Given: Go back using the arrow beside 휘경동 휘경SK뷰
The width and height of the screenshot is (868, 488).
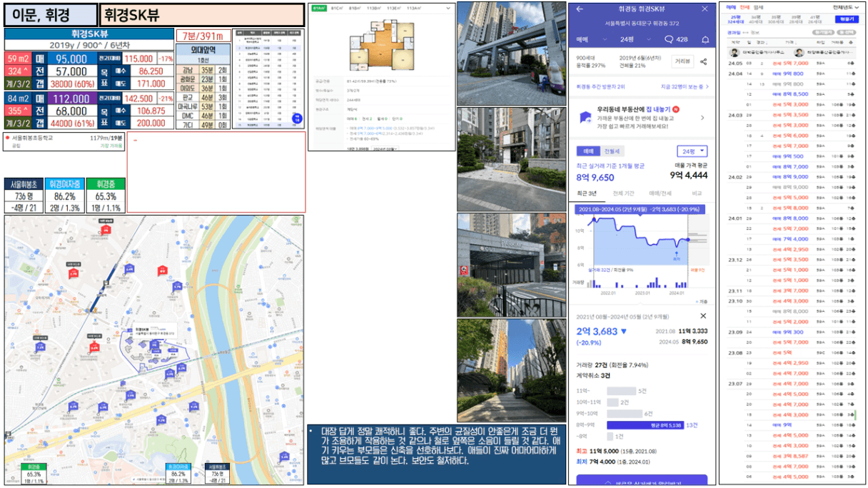Looking at the screenshot, I should pos(579,9).
